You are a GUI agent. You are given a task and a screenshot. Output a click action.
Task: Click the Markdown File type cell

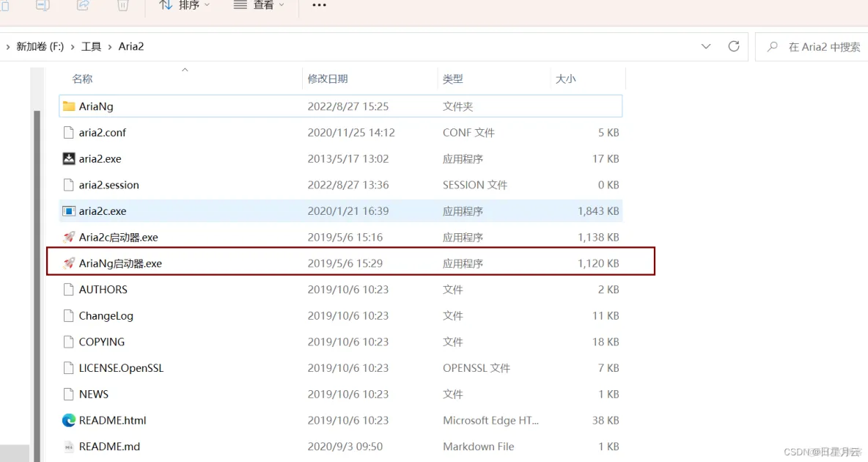pos(478,447)
